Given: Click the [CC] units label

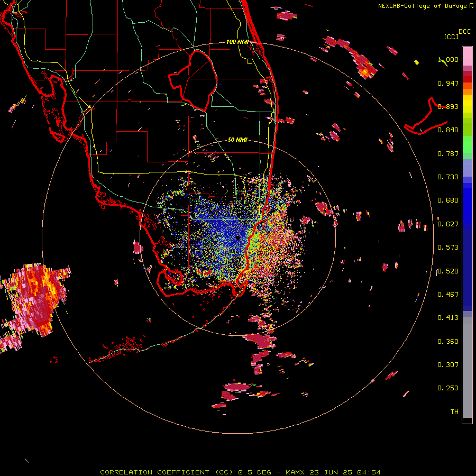Looking at the screenshot, I should 451,36.
